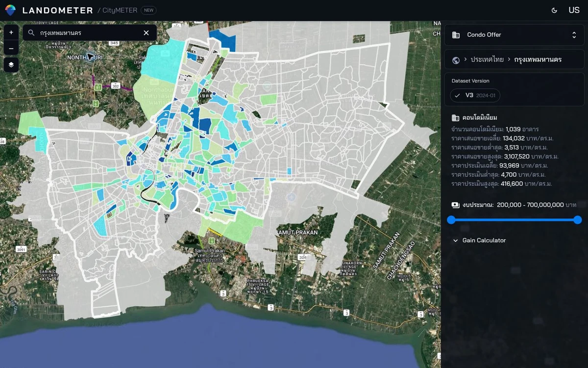Select ประเทศไทย breadcrumb
The width and height of the screenshot is (588, 368).
pos(487,59)
